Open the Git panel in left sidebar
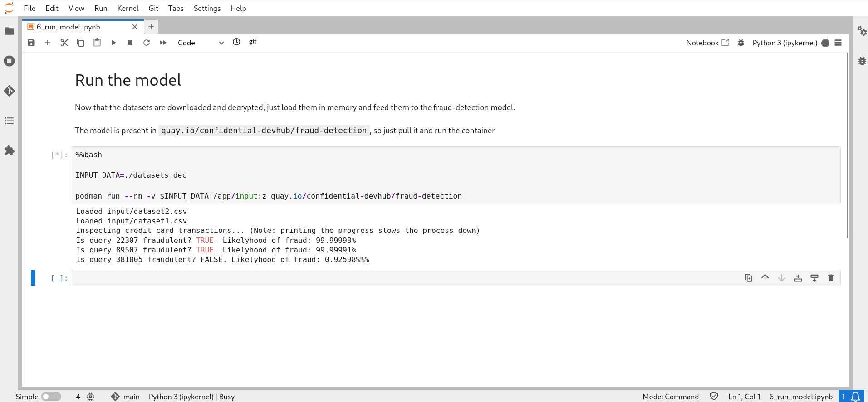The height and width of the screenshot is (402, 868). (x=9, y=91)
